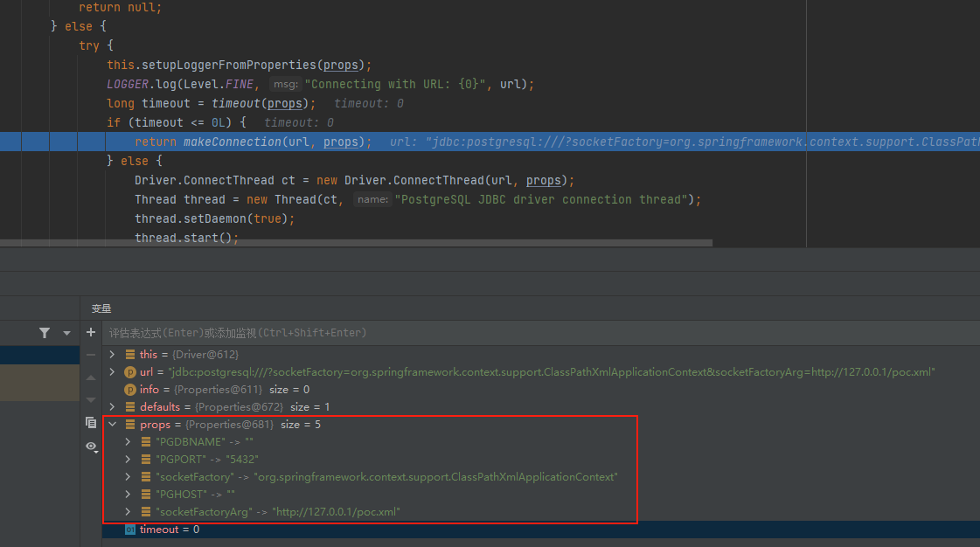
Task: Duplicate watch with the copy icon
Action: [91, 423]
